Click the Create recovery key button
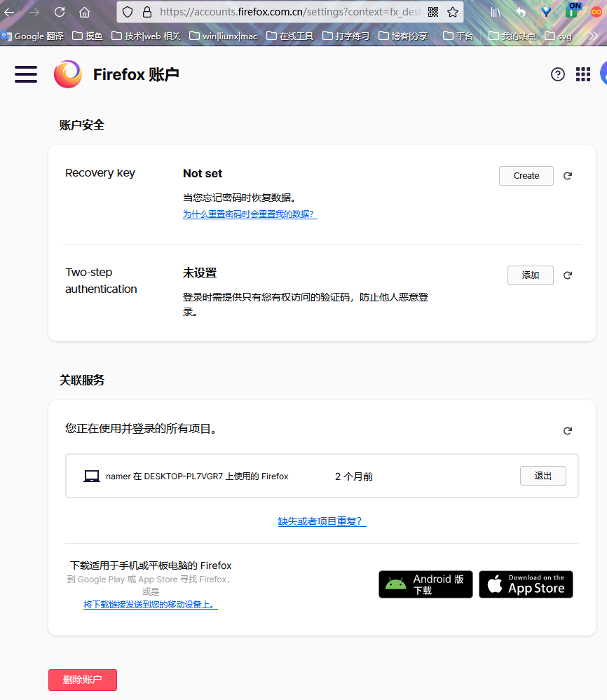 pyautogui.click(x=526, y=176)
